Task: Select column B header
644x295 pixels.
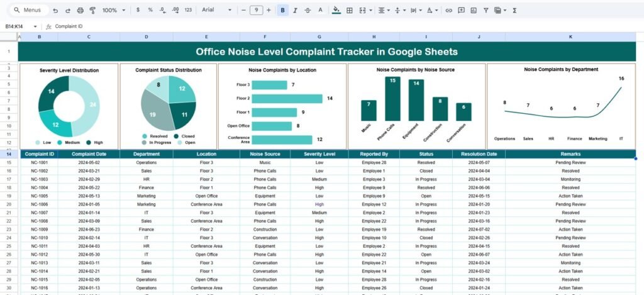Action: pyautogui.click(x=39, y=37)
